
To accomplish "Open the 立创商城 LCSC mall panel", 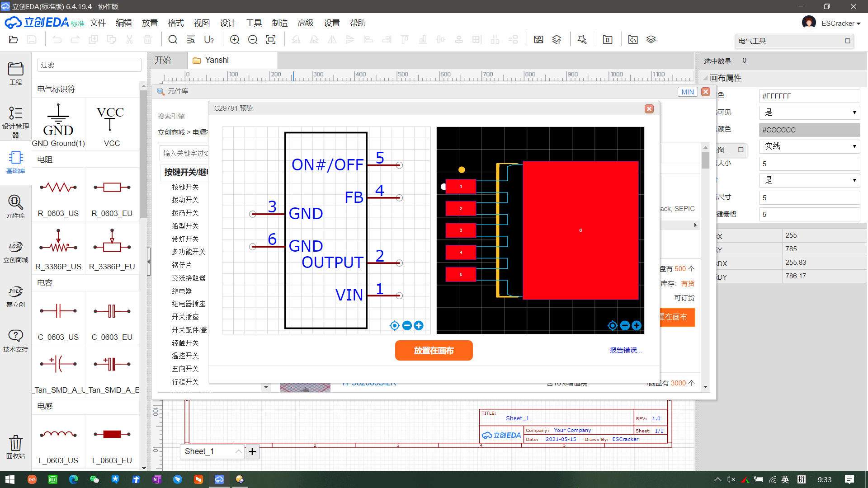I will pos(16,251).
